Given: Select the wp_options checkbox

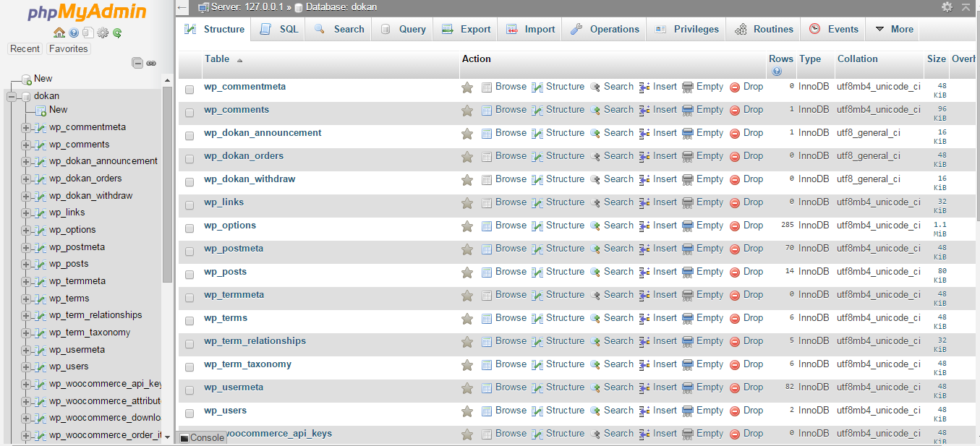Looking at the screenshot, I should (189, 228).
